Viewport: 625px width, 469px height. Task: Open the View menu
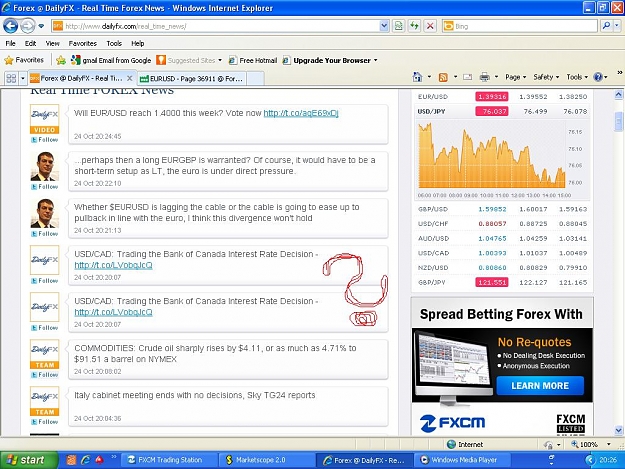pos(52,43)
